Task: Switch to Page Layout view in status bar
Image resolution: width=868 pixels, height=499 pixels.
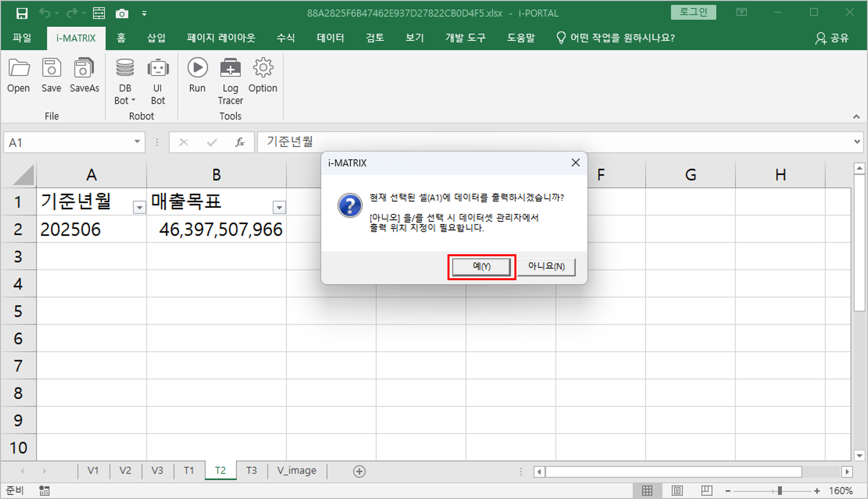Action: (677, 491)
